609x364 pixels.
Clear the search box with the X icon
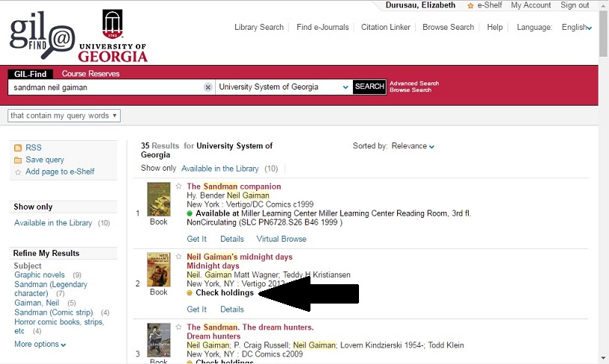pos(208,87)
